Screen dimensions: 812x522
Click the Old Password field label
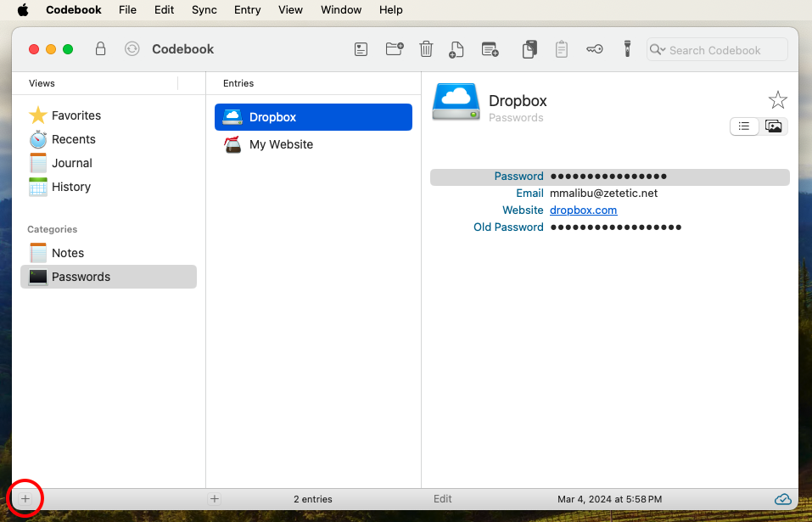(508, 227)
